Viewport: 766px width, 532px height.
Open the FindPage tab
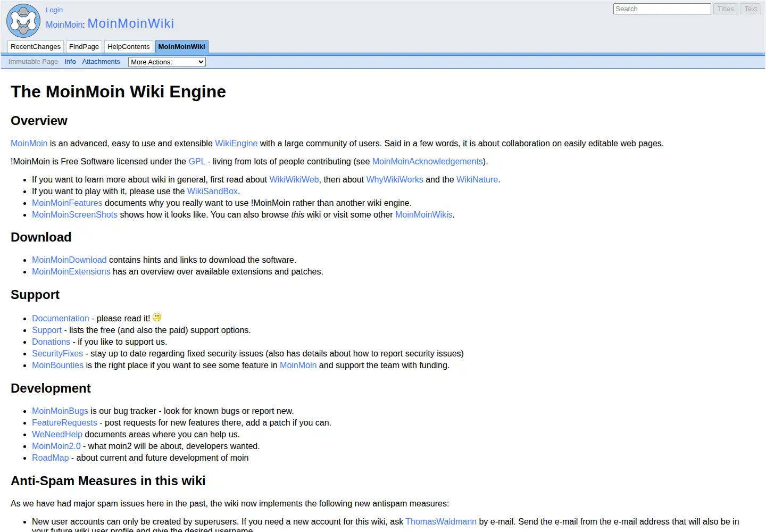pos(84,47)
